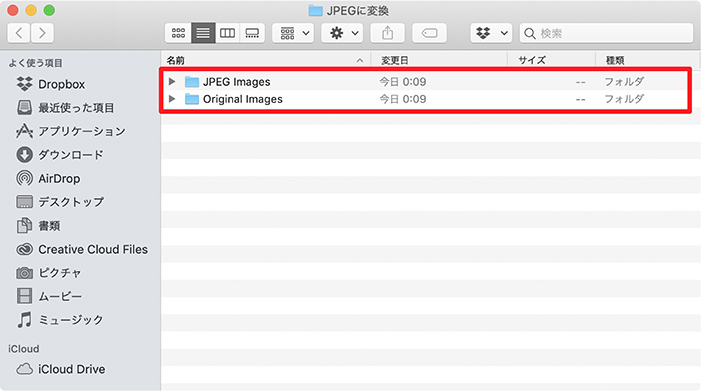Click the Share toolbar button

click(388, 33)
